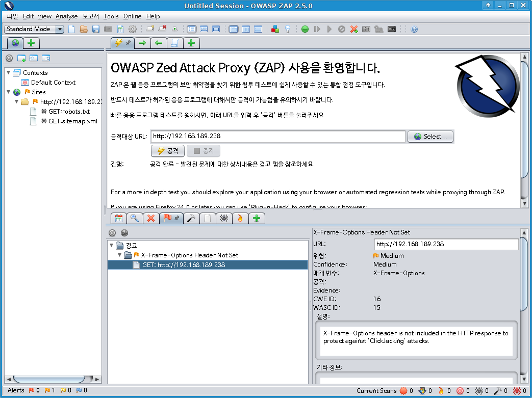
Task: Select Default Context tree item
Action: (x=53, y=83)
